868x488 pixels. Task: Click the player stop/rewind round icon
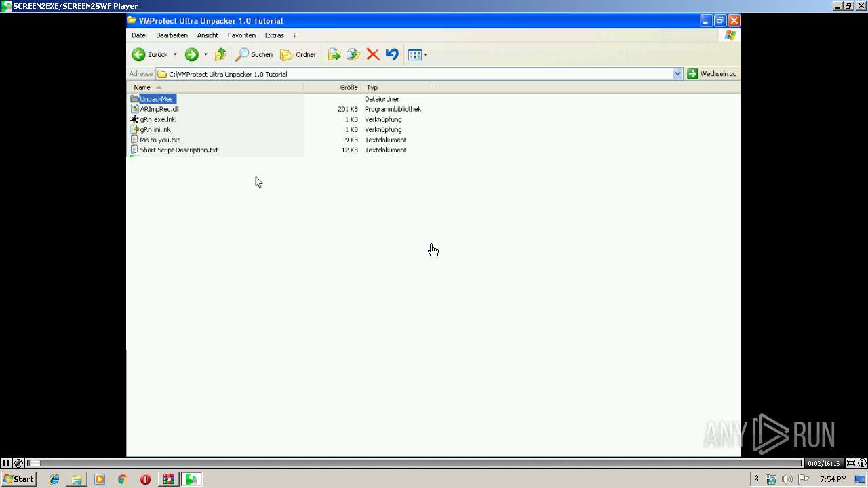18,463
